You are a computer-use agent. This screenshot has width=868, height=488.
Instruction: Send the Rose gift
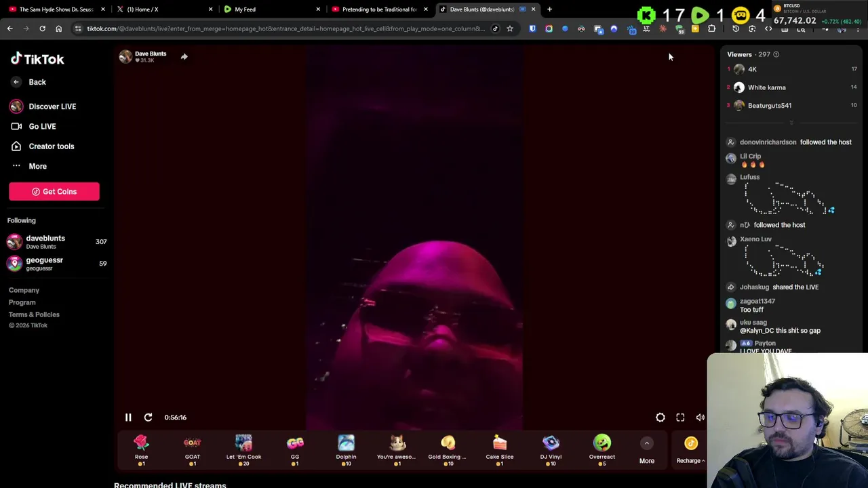[x=141, y=450]
